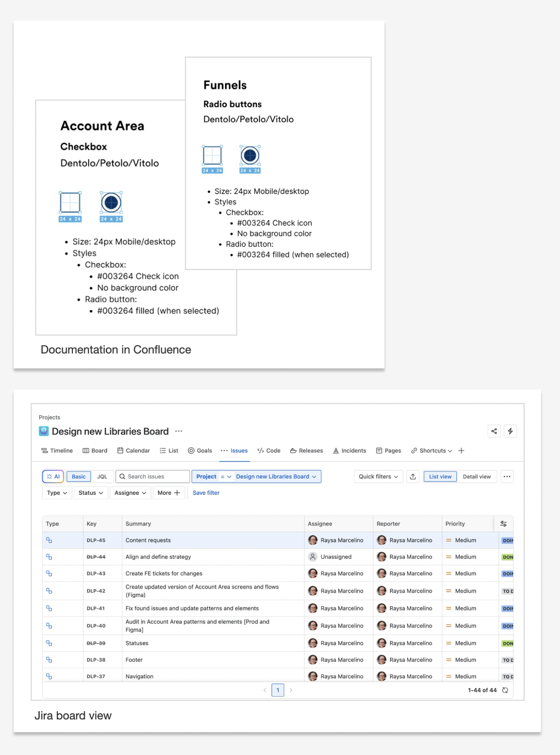The image size is (560, 755).
Task: Click the checkbox illustration in the Funnels doc
Action: (212, 155)
